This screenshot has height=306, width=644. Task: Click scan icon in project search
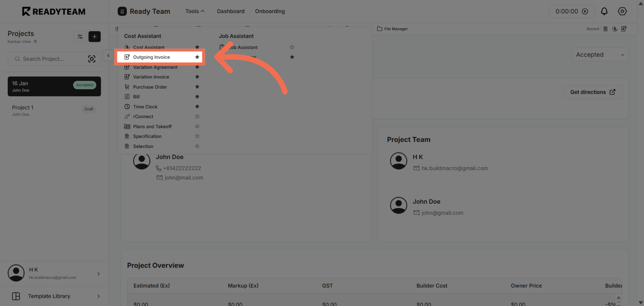(x=92, y=59)
